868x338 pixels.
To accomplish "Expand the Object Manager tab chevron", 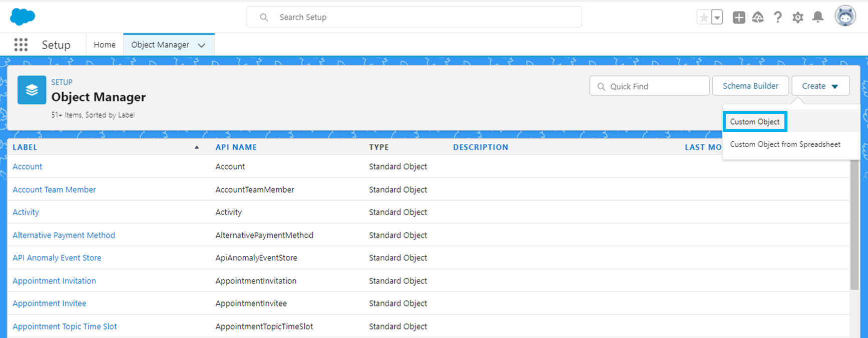I will tap(201, 45).
